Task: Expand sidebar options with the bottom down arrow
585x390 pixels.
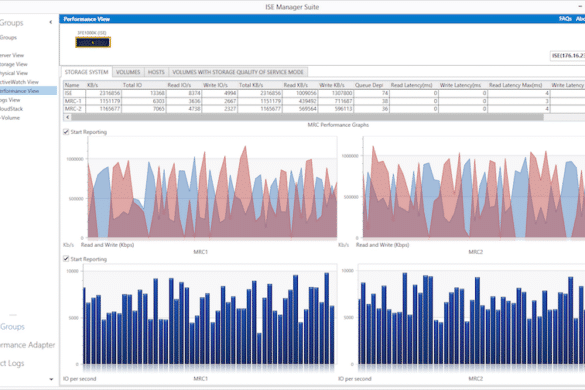Action: pyautogui.click(x=51, y=379)
